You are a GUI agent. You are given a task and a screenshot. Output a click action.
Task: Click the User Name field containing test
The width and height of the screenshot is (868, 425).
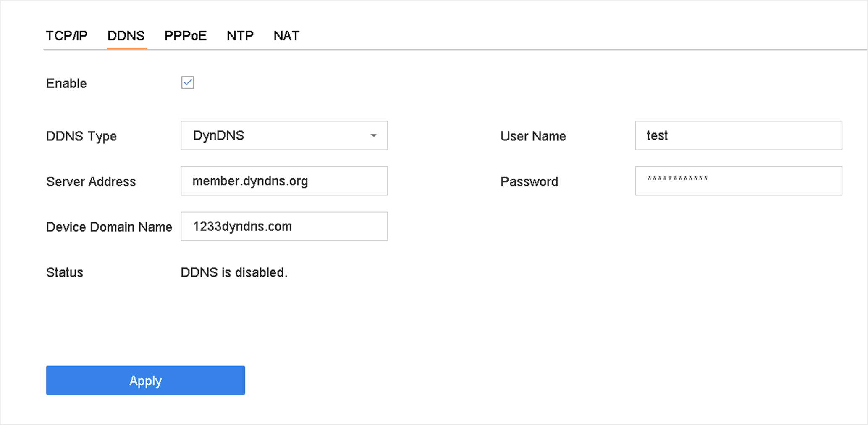(x=738, y=135)
